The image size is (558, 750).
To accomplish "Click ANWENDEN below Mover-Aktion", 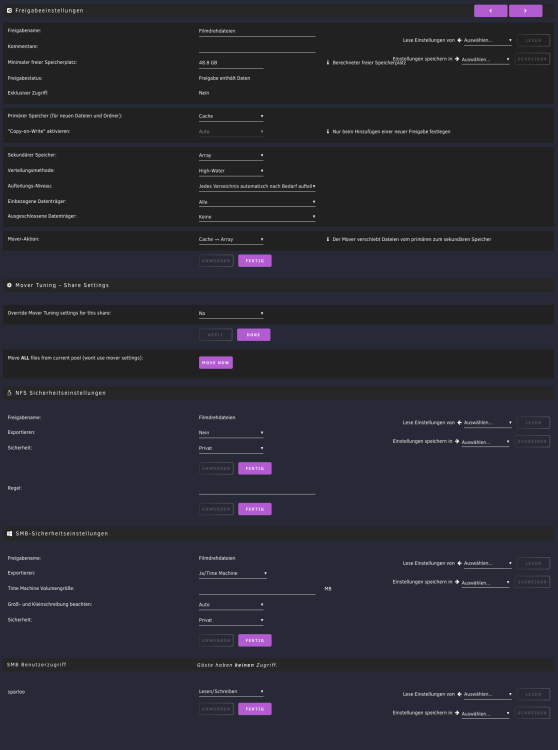I will click(x=216, y=261).
